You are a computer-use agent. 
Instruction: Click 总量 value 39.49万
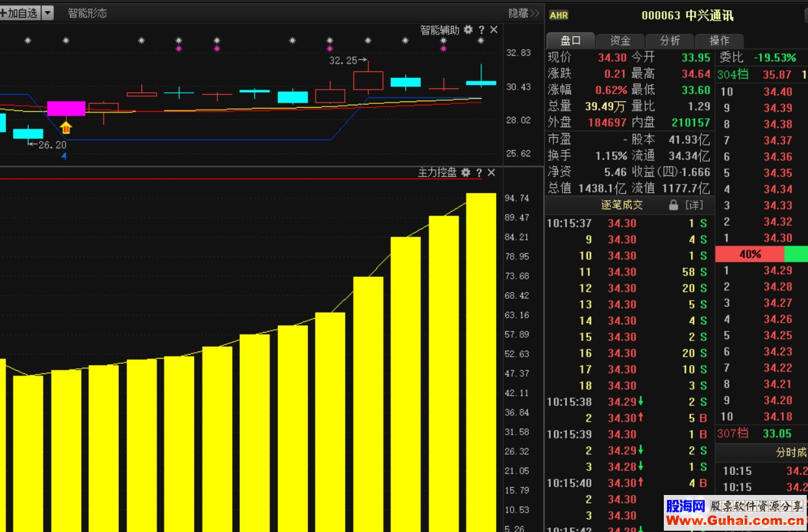point(605,106)
